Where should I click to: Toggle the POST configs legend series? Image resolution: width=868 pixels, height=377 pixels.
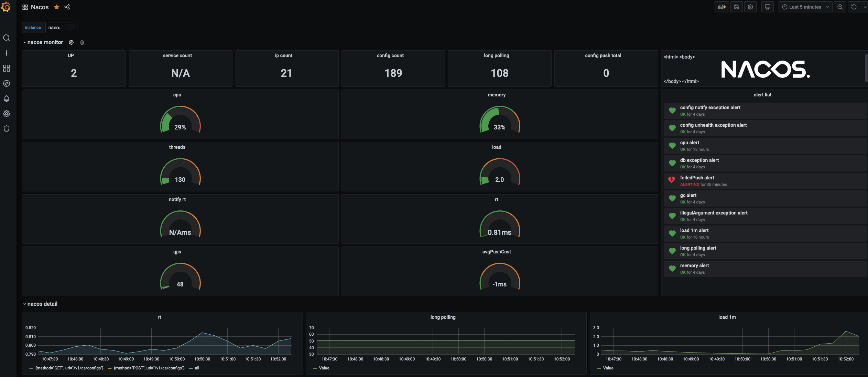click(x=149, y=368)
